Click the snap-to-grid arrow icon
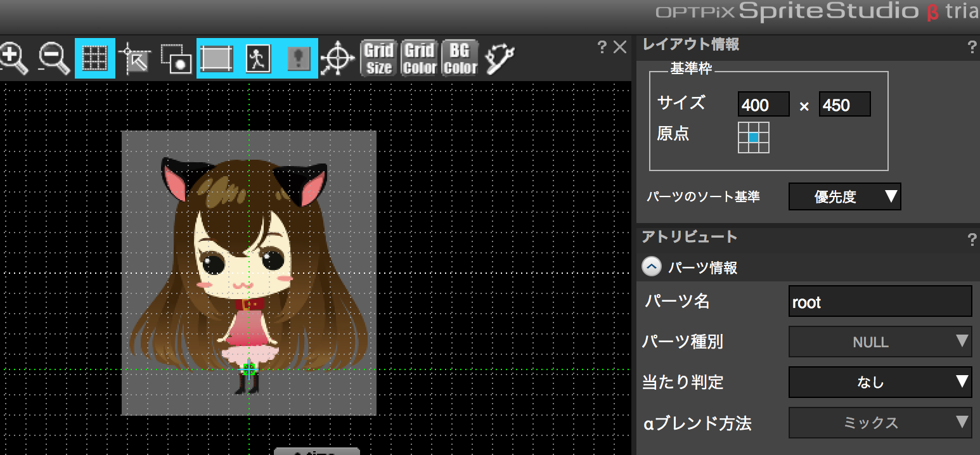Viewport: 980px width, 455px height. (135, 58)
